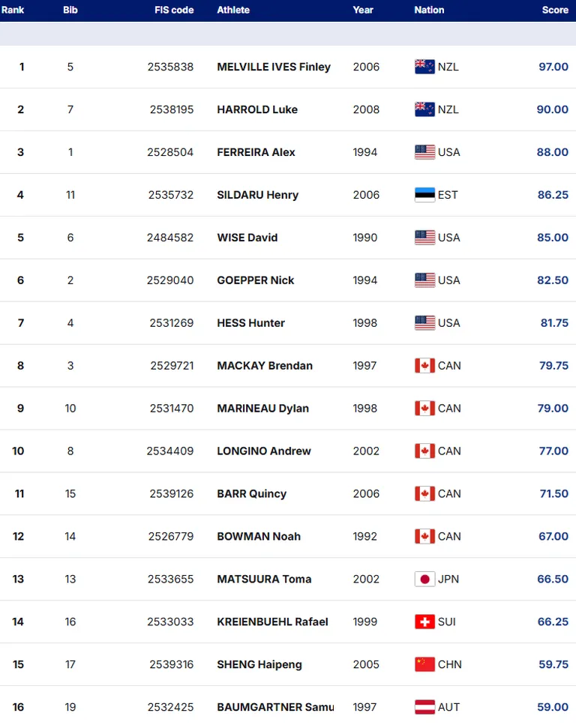This screenshot has width=576, height=728.
Task: Open athlete profile for GOEPPER Nick
Action: pos(256,280)
